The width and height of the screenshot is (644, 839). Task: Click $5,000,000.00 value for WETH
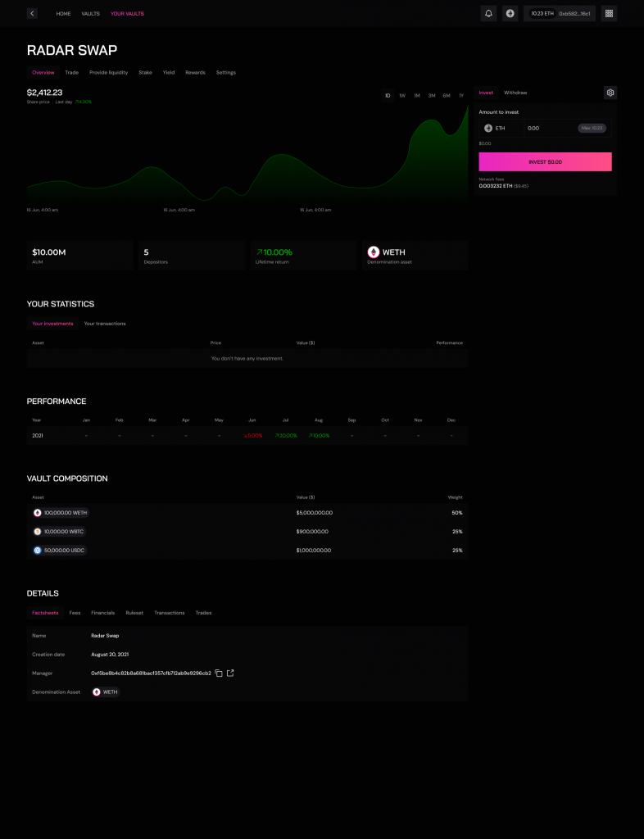click(x=315, y=513)
